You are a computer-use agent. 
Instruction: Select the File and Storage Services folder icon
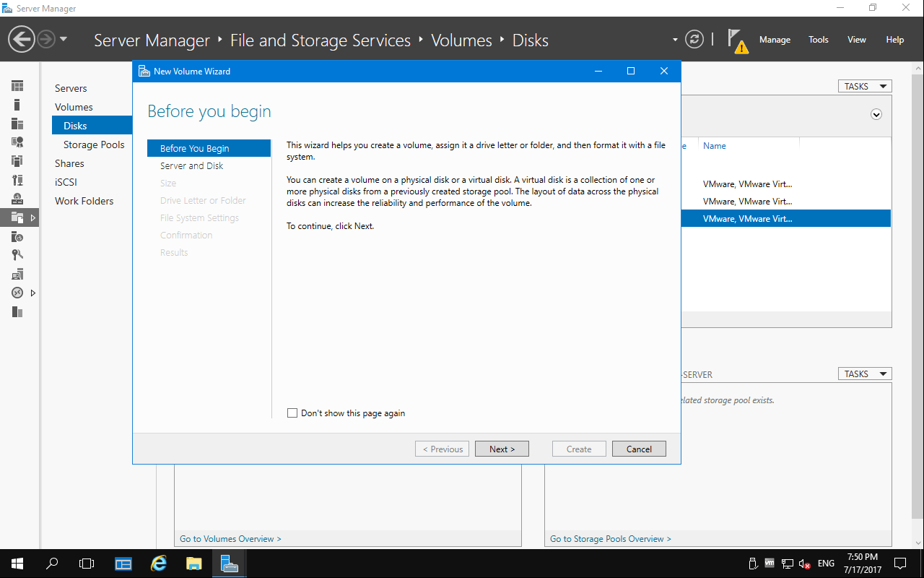(17, 217)
